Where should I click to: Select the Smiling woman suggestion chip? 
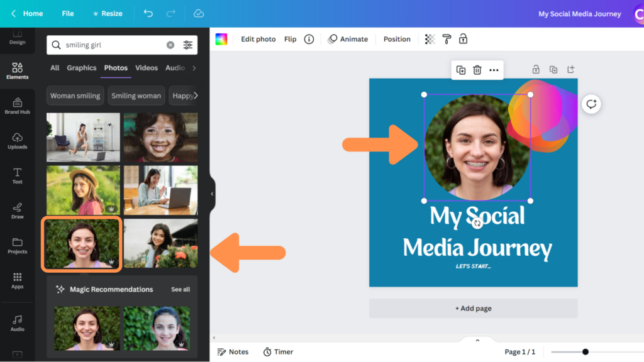(x=136, y=96)
